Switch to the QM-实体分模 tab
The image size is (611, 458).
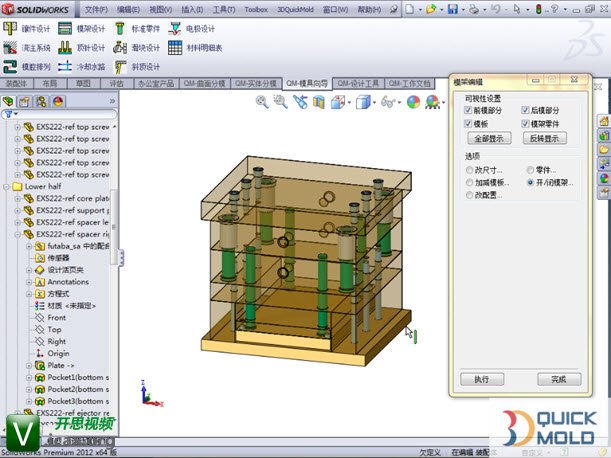coord(256,83)
